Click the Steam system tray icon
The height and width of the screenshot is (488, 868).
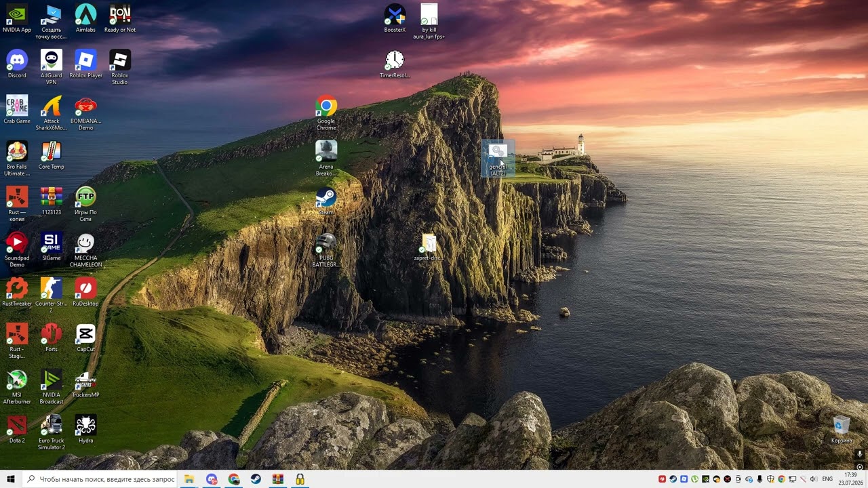click(673, 479)
